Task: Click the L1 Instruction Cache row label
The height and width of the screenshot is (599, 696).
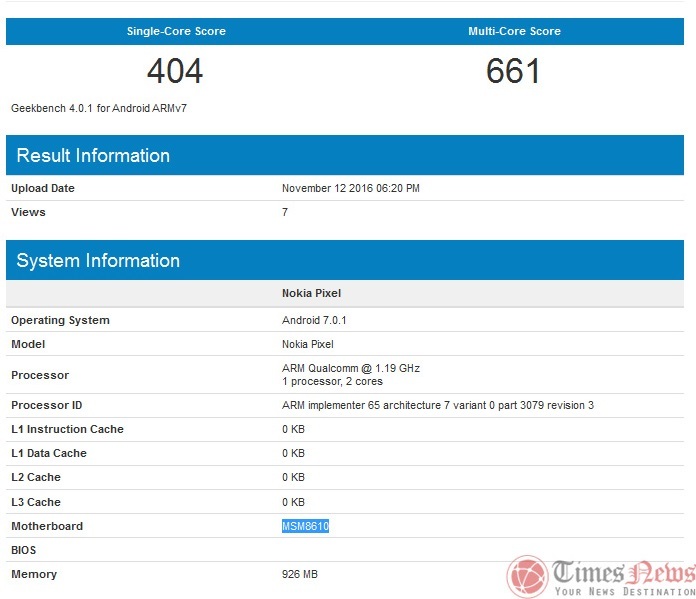Action: pyautogui.click(x=67, y=429)
